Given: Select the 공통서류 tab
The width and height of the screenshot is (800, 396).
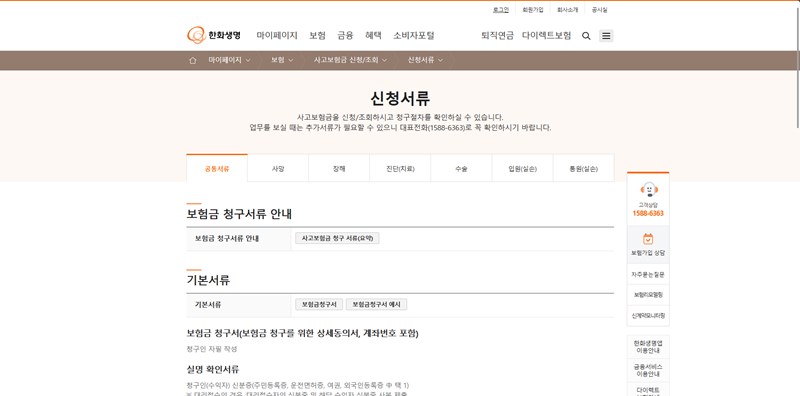Looking at the screenshot, I should pyautogui.click(x=217, y=168).
